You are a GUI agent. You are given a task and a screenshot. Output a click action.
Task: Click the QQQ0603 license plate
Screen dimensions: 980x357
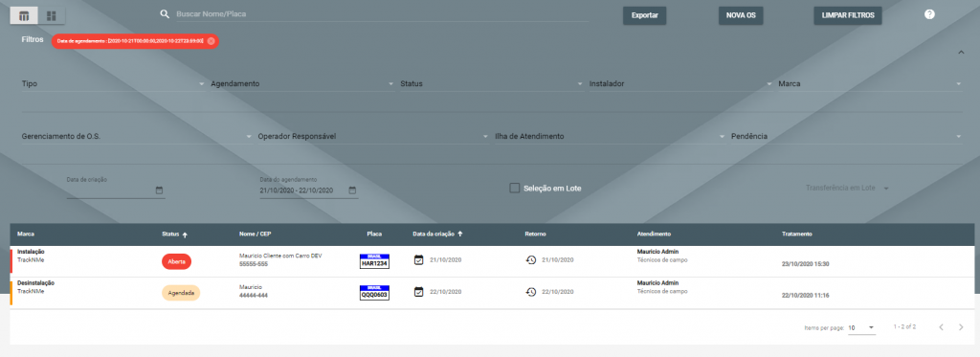click(x=374, y=293)
